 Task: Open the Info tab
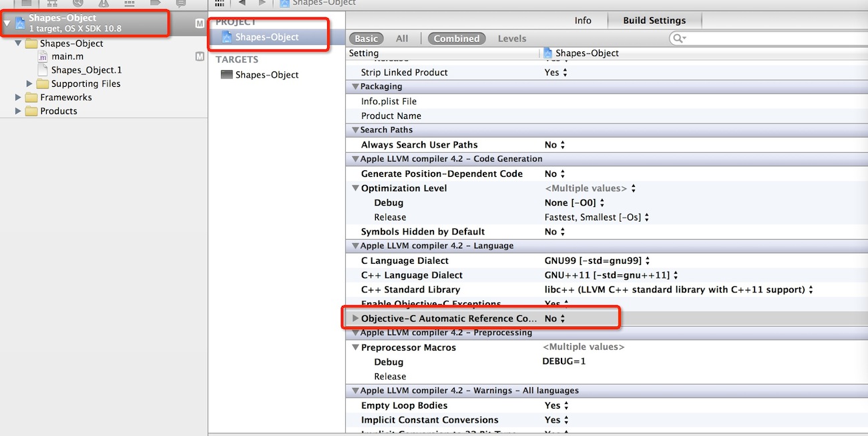(583, 21)
